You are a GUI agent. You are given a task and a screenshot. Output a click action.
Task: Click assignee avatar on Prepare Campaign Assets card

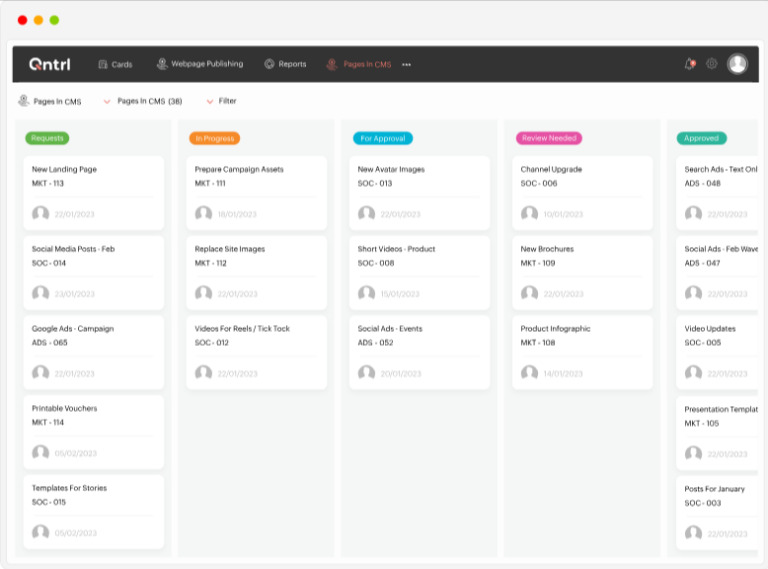204,213
